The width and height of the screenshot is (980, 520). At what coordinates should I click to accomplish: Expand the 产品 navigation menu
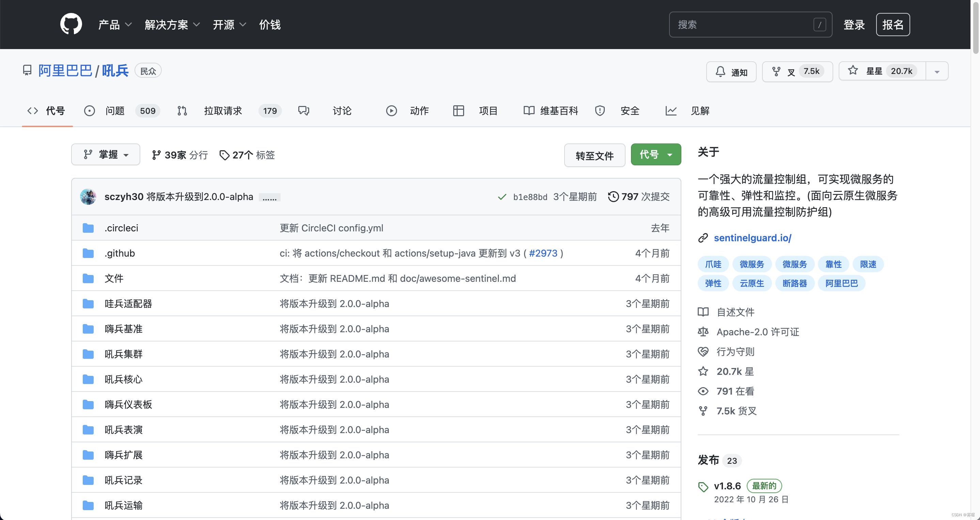114,25
